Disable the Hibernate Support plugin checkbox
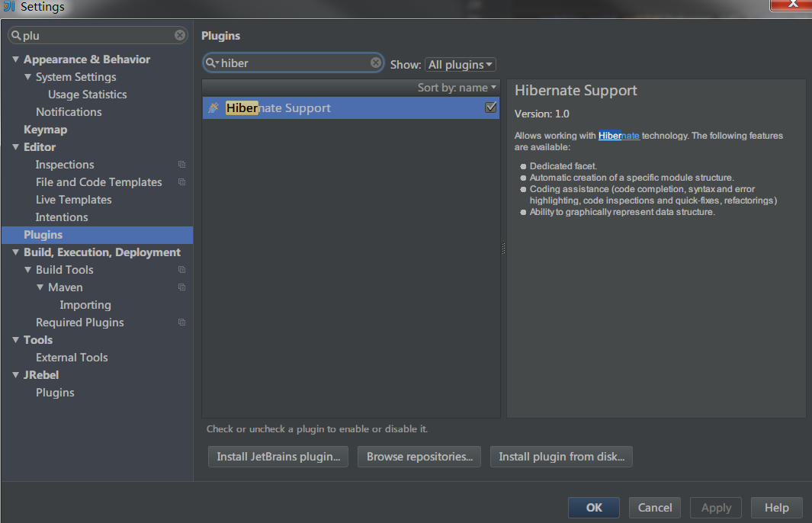The height and width of the screenshot is (523, 812). (490, 107)
